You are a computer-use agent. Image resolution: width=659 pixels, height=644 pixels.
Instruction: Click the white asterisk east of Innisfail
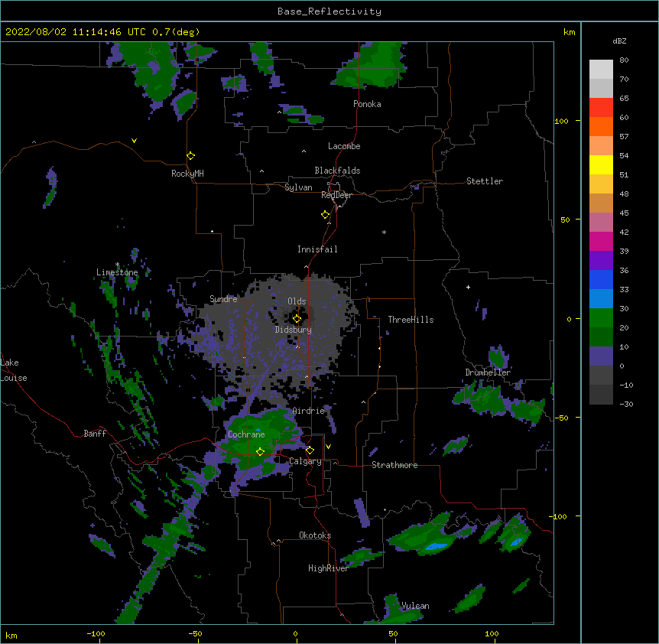(x=384, y=232)
